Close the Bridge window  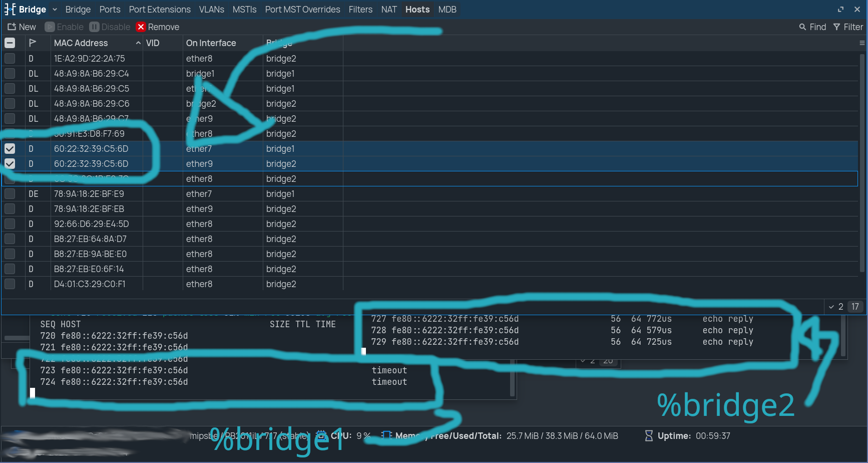pyautogui.click(x=857, y=10)
